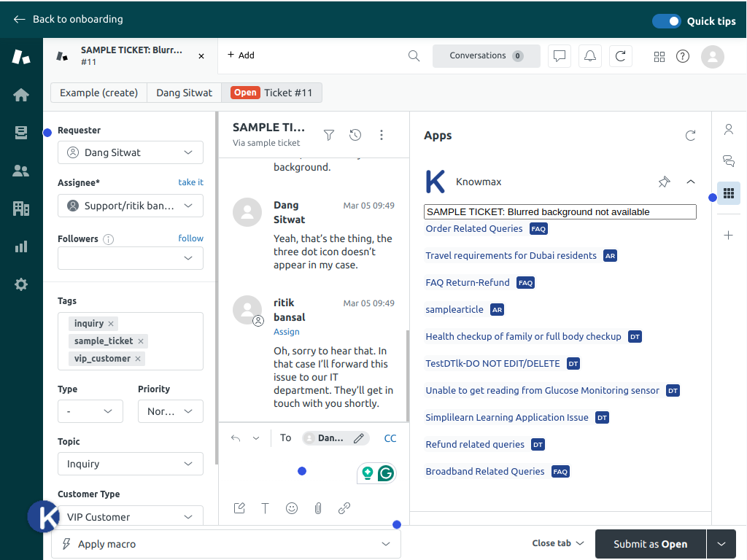Select the Example (create) tab
The width and height of the screenshot is (747, 560).
[x=98, y=93]
